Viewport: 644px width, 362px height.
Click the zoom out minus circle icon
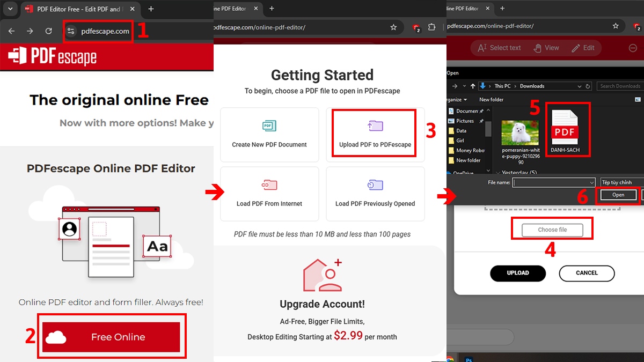click(x=633, y=48)
